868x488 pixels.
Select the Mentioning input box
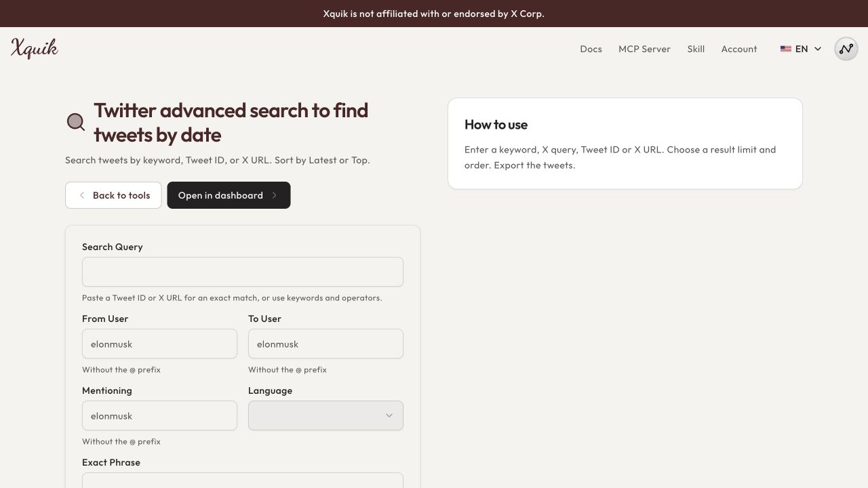[159, 415]
